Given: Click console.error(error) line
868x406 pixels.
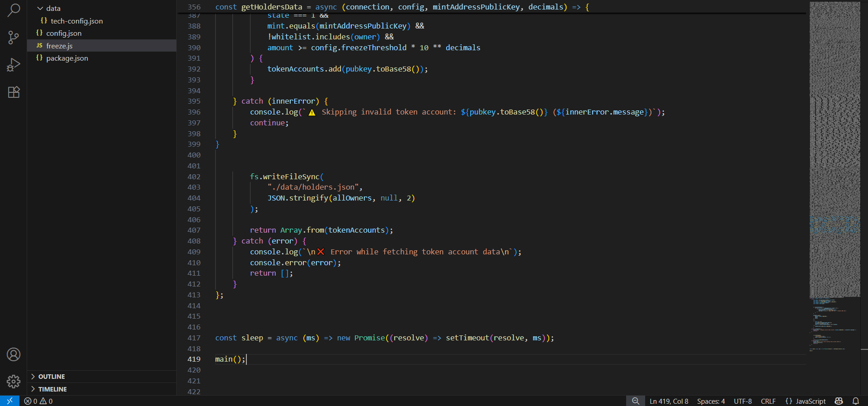Looking at the screenshot, I should [295, 263].
